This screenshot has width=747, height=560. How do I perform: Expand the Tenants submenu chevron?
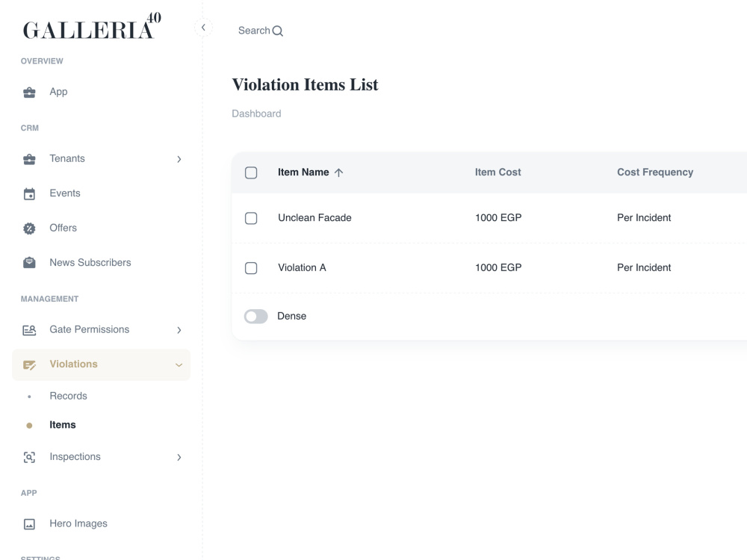179,159
